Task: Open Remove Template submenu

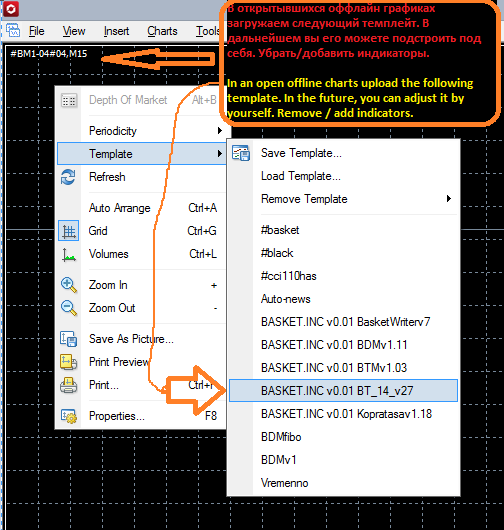Action: (x=343, y=199)
